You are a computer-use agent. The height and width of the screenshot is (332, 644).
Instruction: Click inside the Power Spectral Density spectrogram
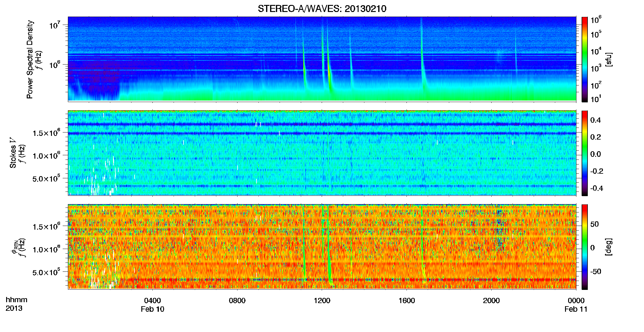point(322,59)
